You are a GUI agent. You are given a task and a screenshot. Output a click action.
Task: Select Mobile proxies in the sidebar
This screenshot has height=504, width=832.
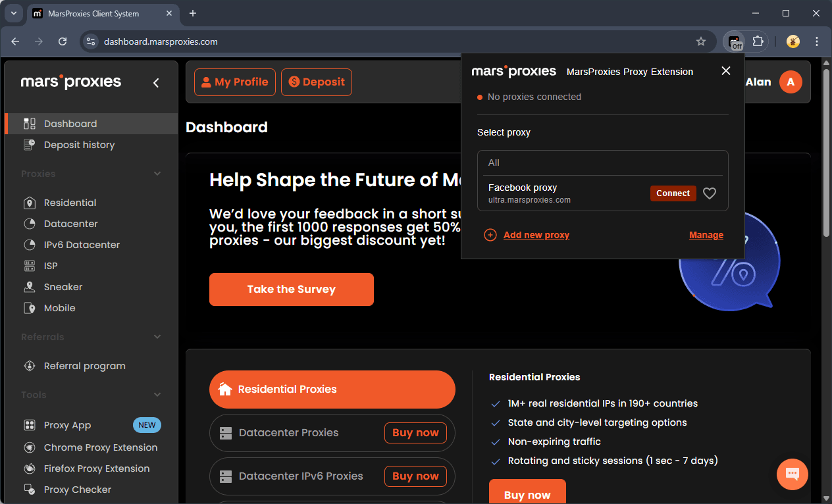click(x=59, y=308)
